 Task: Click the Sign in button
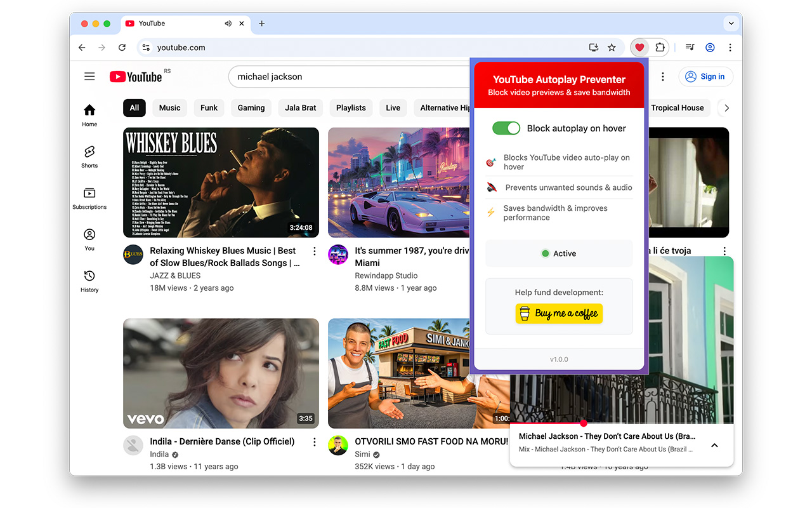(x=705, y=77)
